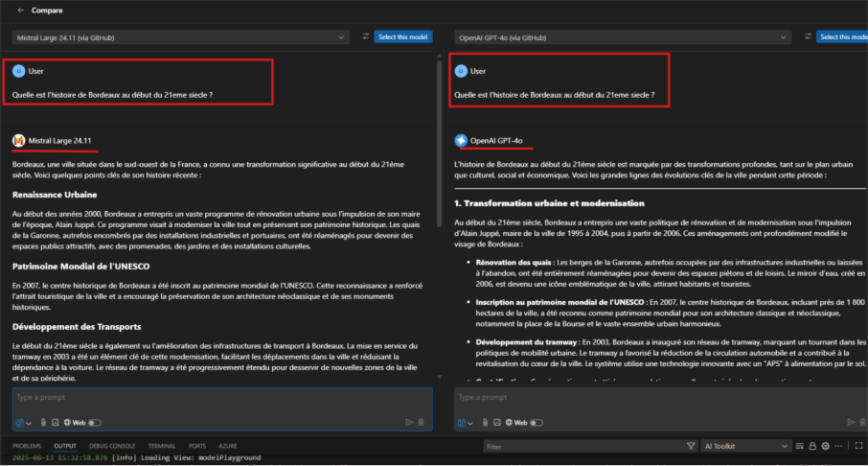Screen dimensions: 868x466
Task: Toggle Web search in the left prompt box
Action: 95,423
